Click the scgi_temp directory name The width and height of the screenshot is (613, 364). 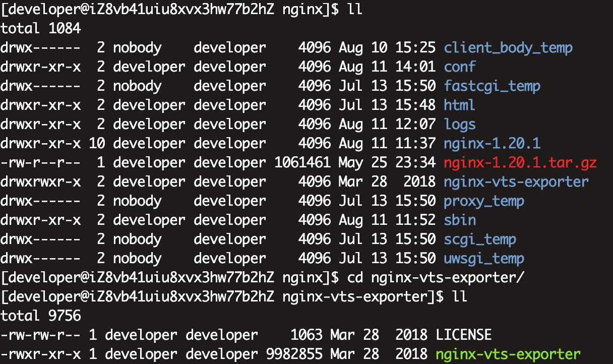[479, 239]
